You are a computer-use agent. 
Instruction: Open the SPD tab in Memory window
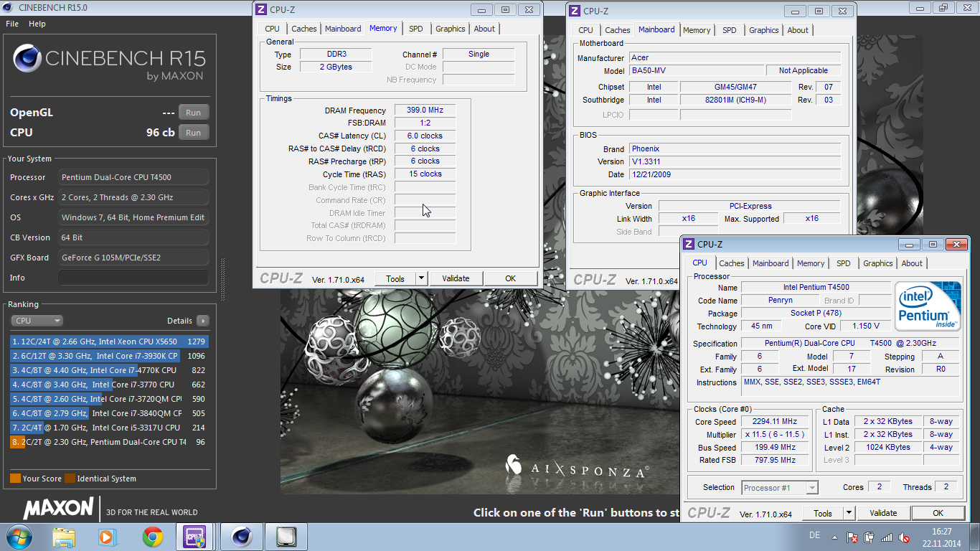(x=416, y=29)
